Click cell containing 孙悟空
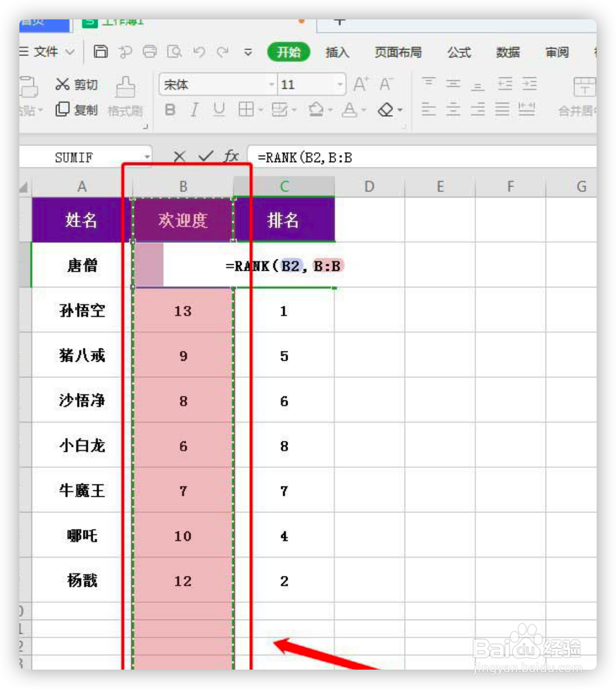The height and width of the screenshot is (689, 616). click(82, 310)
